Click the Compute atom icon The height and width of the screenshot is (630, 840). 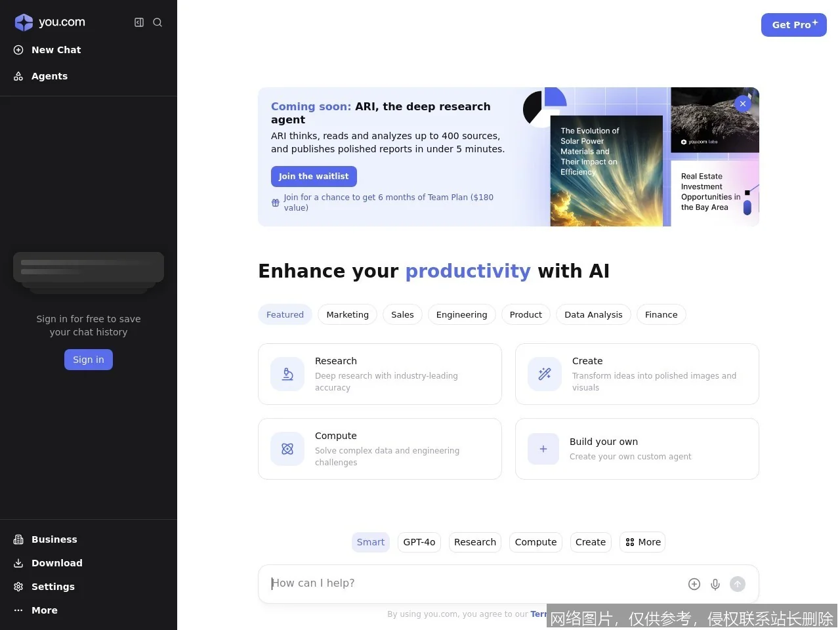tap(287, 449)
